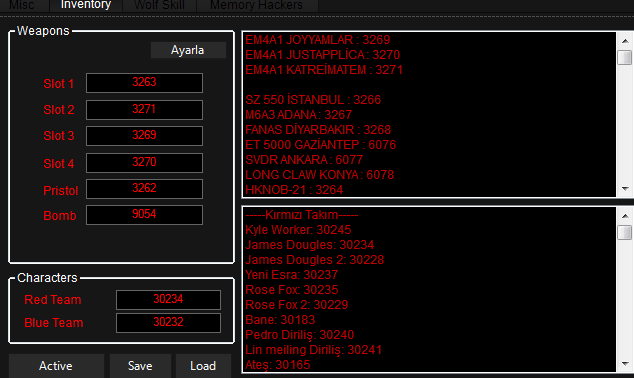This screenshot has height=378, width=634.
Task: Click the Pristol label
Action: pos(61,190)
